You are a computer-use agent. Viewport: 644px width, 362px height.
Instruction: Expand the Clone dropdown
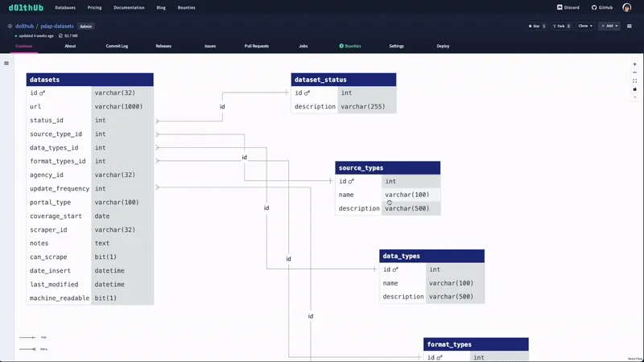pos(585,26)
